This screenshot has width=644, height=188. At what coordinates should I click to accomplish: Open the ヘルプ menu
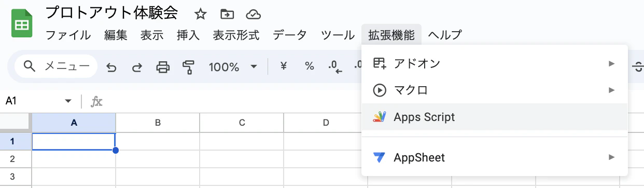[x=445, y=35]
